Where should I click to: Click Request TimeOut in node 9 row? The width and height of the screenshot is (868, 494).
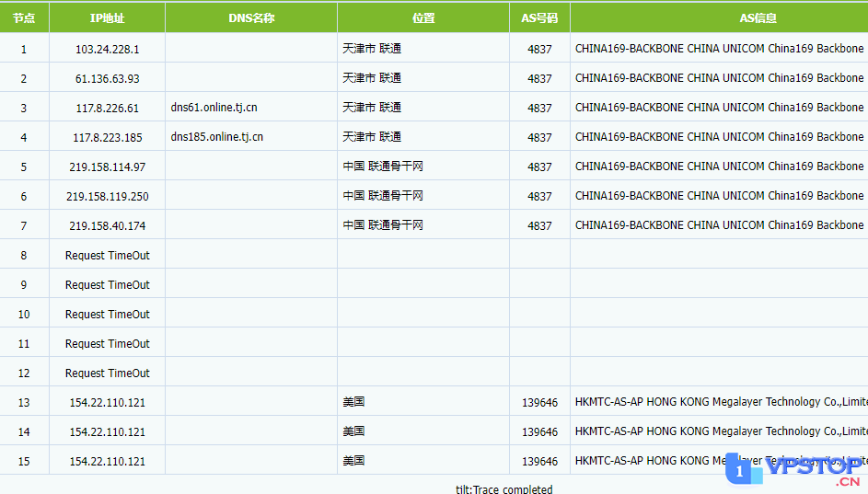click(x=108, y=284)
